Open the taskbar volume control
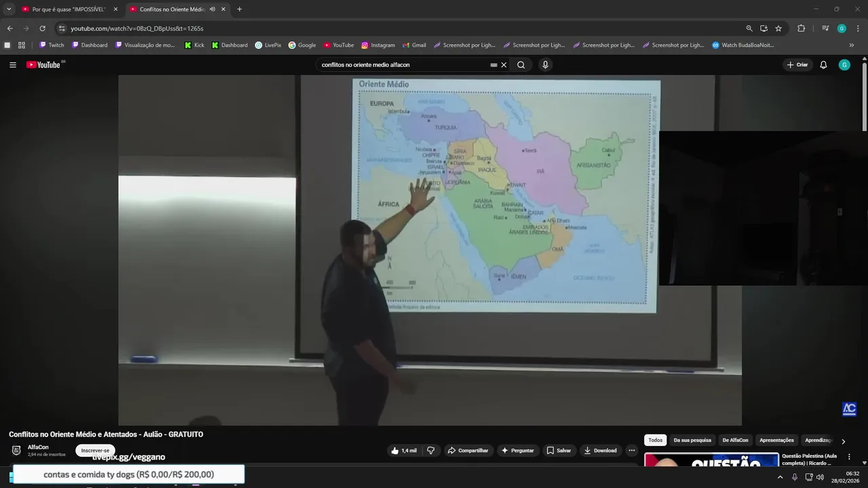 click(x=821, y=477)
